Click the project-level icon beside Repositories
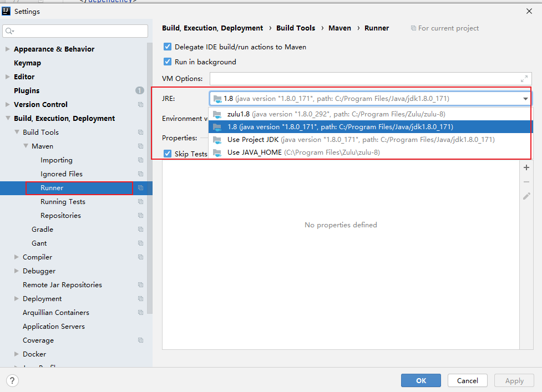This screenshot has height=392, width=542. 141,215
